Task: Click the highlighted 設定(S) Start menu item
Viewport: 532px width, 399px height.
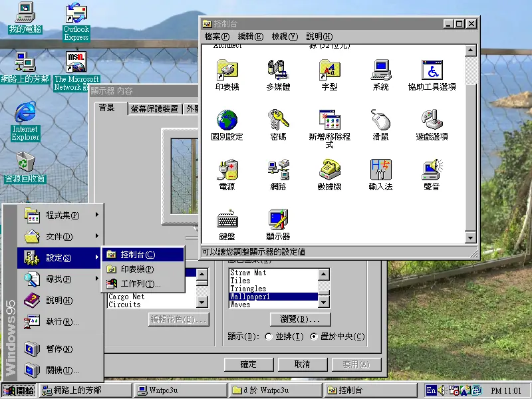Action: [60, 258]
